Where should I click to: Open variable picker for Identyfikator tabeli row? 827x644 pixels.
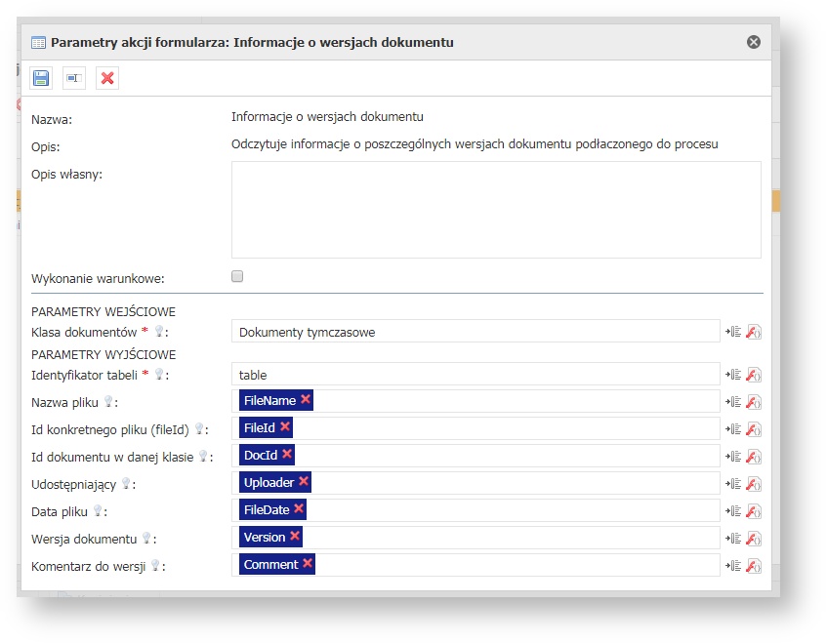coord(733,375)
